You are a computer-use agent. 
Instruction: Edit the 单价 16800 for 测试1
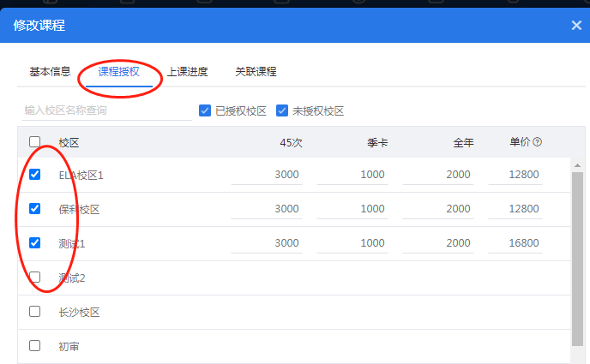click(x=515, y=243)
